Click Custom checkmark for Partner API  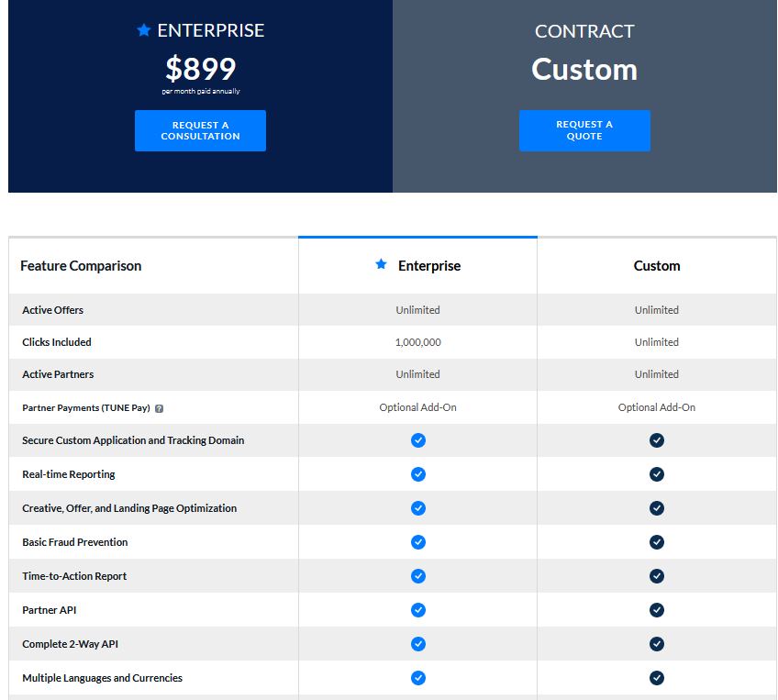coord(657,610)
